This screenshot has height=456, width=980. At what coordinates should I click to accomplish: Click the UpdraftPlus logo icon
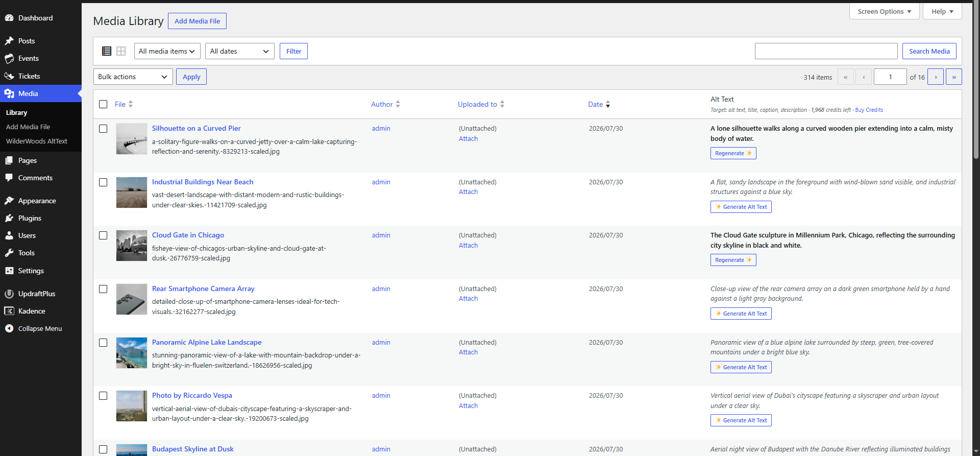coord(9,294)
